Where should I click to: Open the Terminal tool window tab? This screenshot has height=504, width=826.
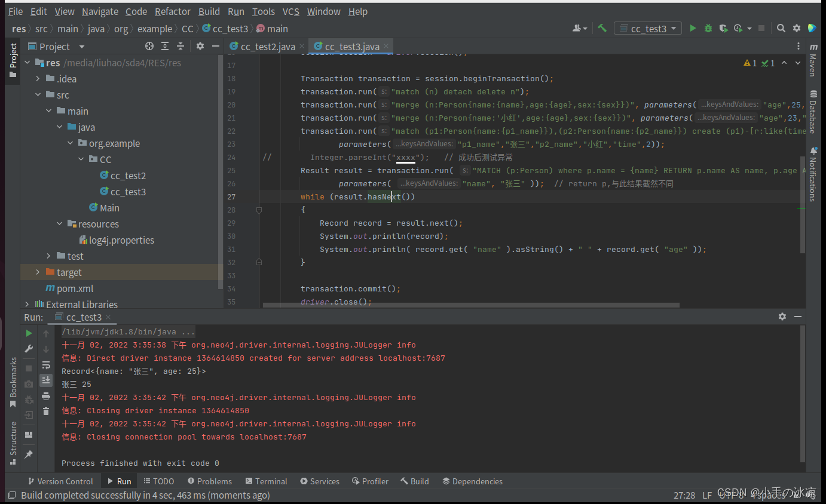pos(265,481)
